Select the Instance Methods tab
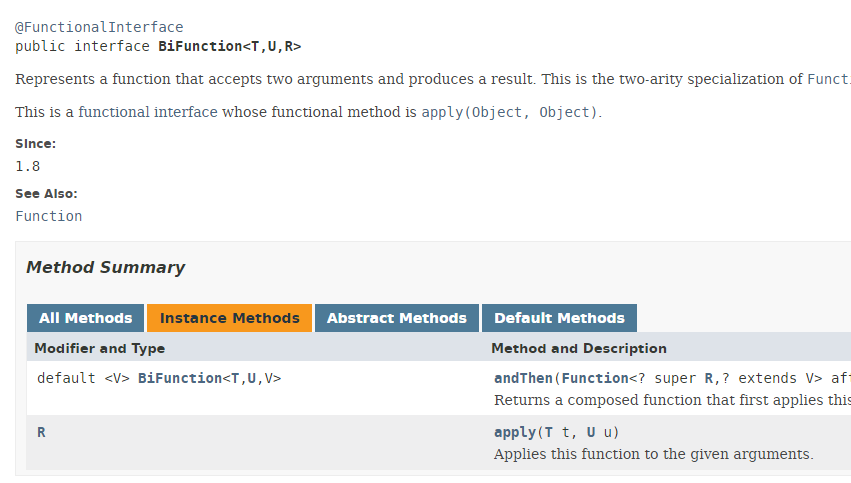Viewport: 851px width, 483px height. pyautogui.click(x=229, y=318)
